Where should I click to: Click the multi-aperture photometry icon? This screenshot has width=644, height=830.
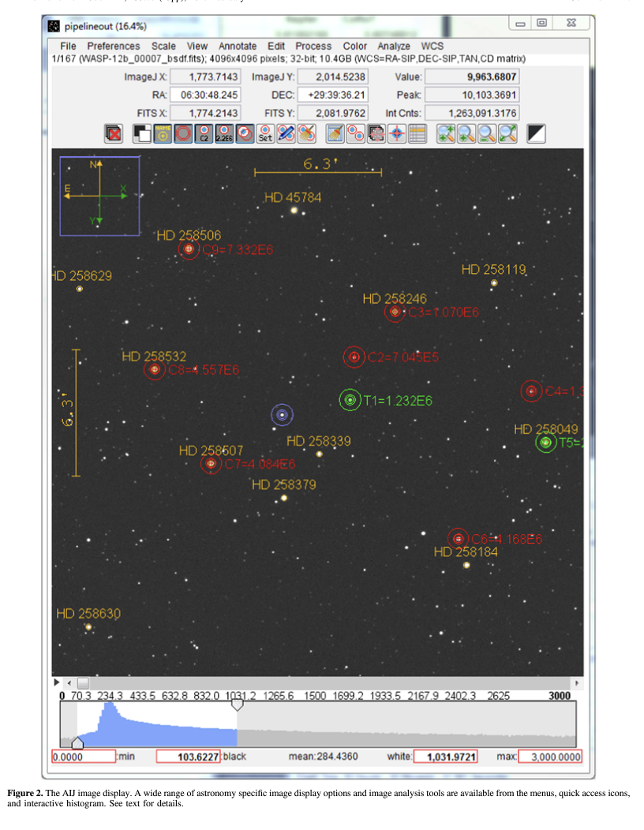[x=356, y=134]
